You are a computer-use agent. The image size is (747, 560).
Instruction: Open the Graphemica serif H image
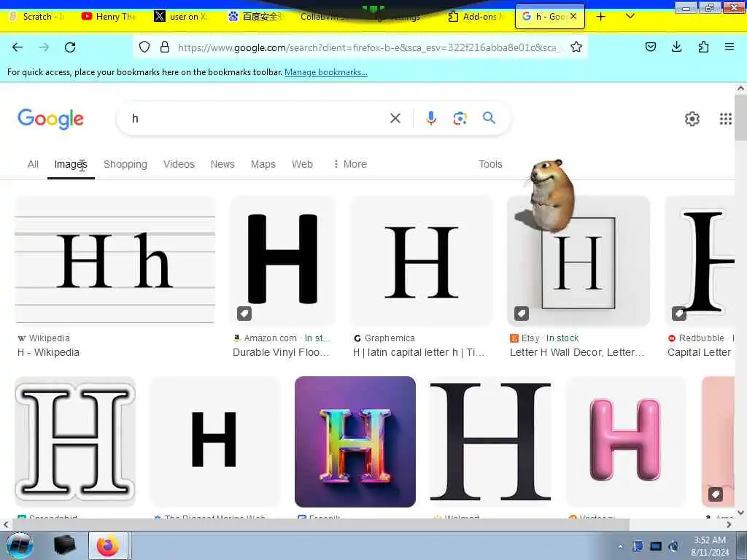[x=421, y=260]
